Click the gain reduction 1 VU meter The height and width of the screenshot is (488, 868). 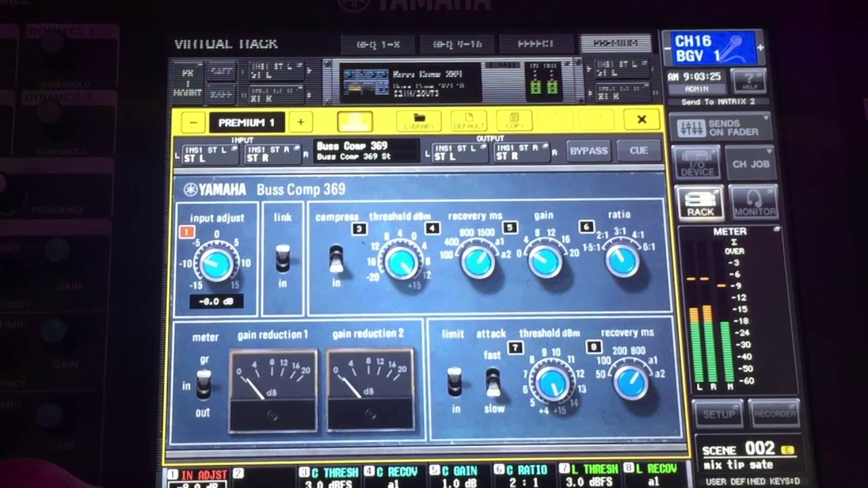(273, 390)
